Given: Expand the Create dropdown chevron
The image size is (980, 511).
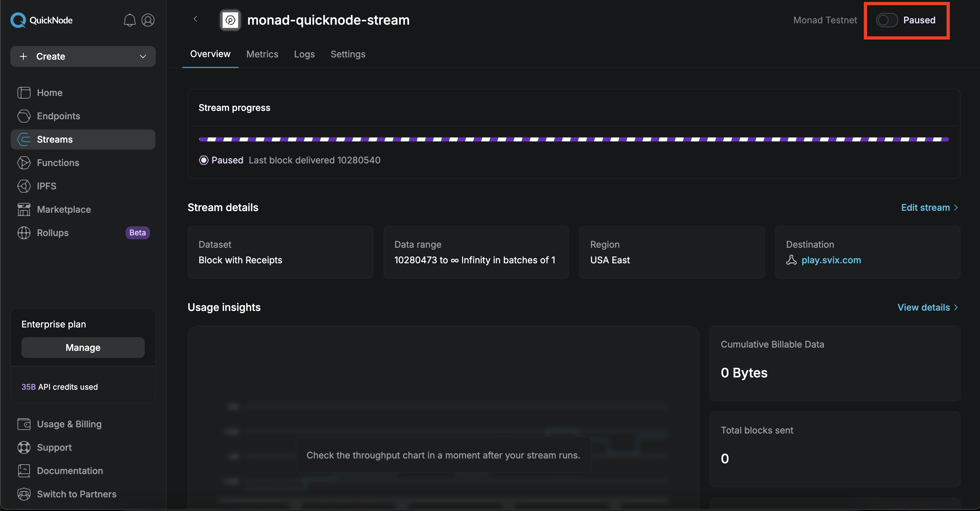Looking at the screenshot, I should (143, 57).
